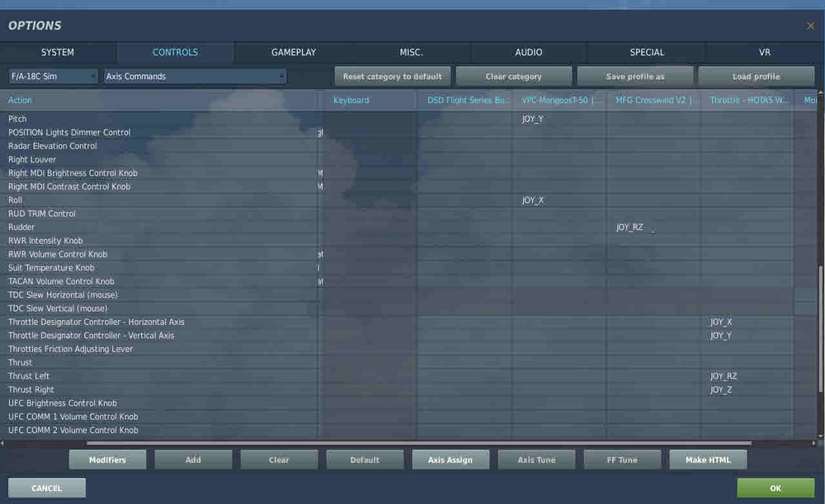Select the Thrust Left row
Viewport: 825px width, 504px height.
158,376
